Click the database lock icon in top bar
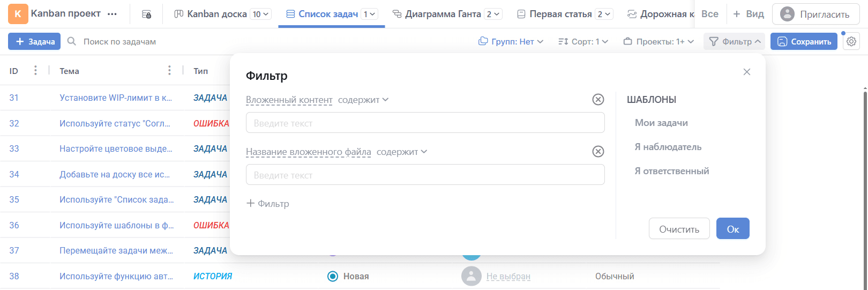 pos(146,14)
